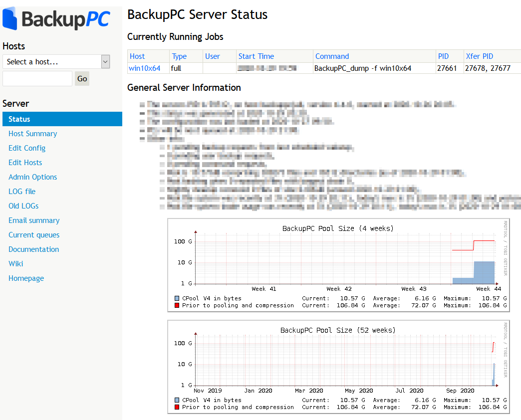Open the Edit Config section
Image resolution: width=521 pixels, height=420 pixels.
(27, 148)
